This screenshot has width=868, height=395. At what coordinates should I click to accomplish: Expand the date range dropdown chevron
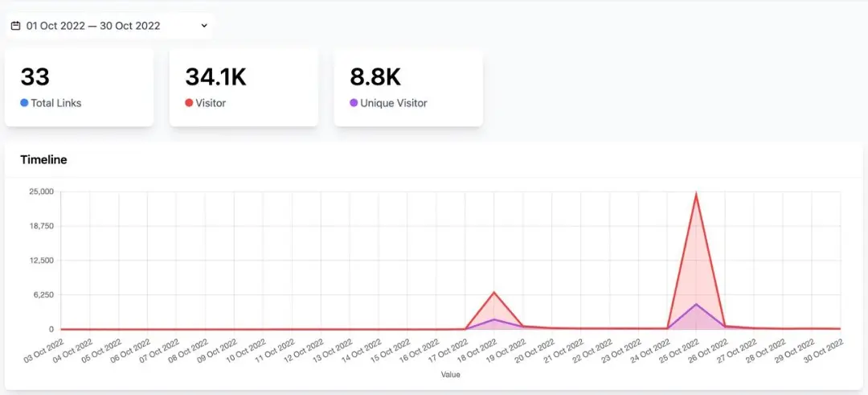205,26
